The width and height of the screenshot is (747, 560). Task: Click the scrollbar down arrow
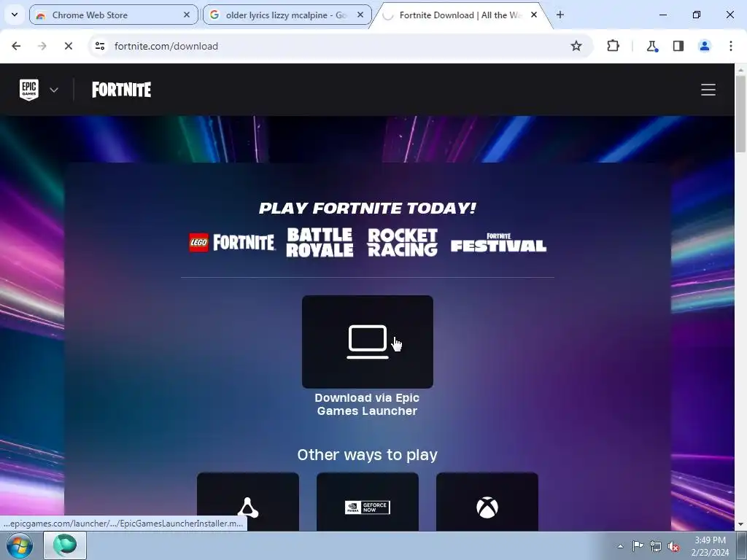740,524
